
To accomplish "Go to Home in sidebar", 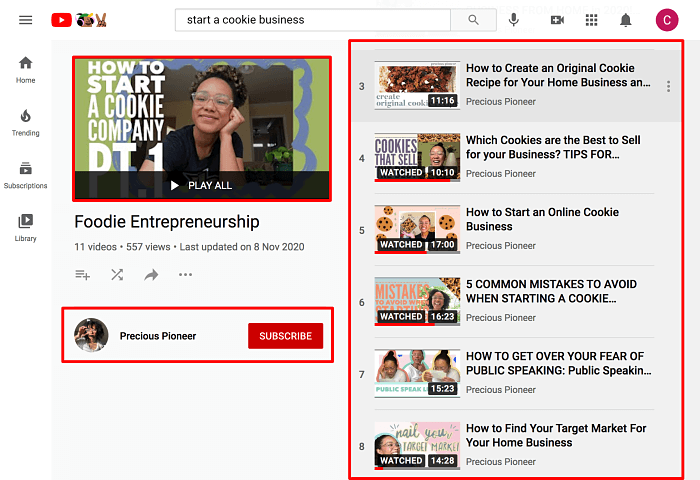I will pyautogui.click(x=25, y=70).
